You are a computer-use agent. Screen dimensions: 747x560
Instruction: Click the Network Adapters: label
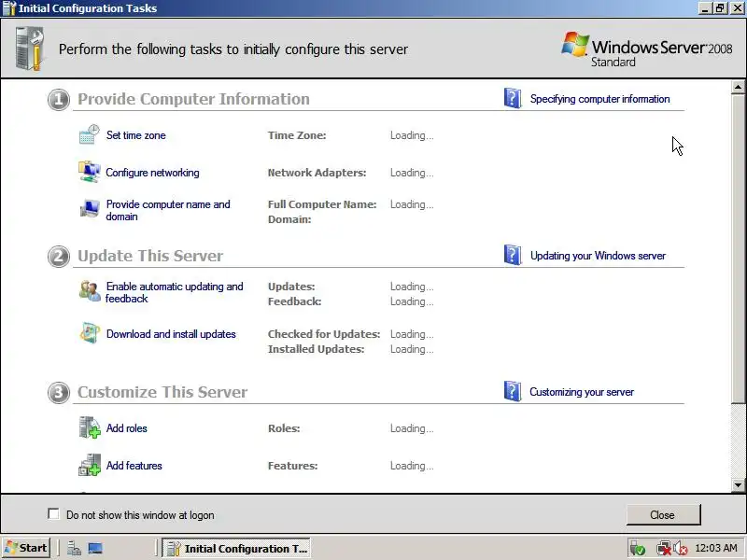317,173
